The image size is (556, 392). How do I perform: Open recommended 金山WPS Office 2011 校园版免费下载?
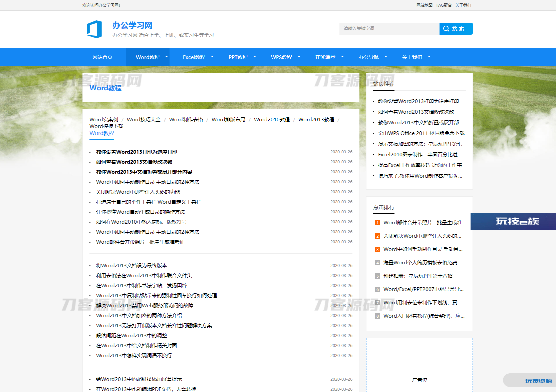(x=421, y=133)
